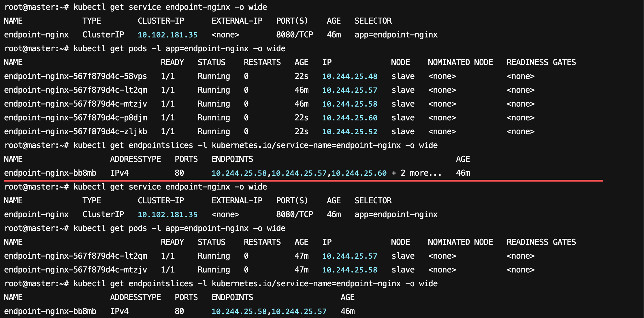Viewport: 644px width, 318px height.
Task: Select pod name endpoint-nginx-567f879d4c-zljkb
Action: [x=76, y=132]
